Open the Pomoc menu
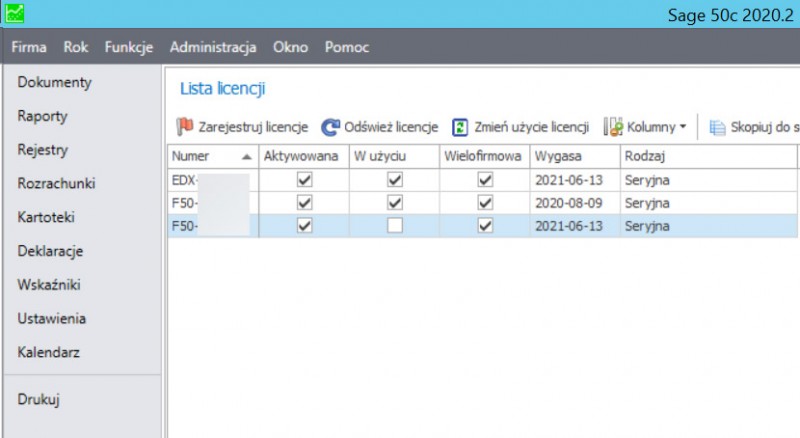800x438 pixels. click(347, 47)
